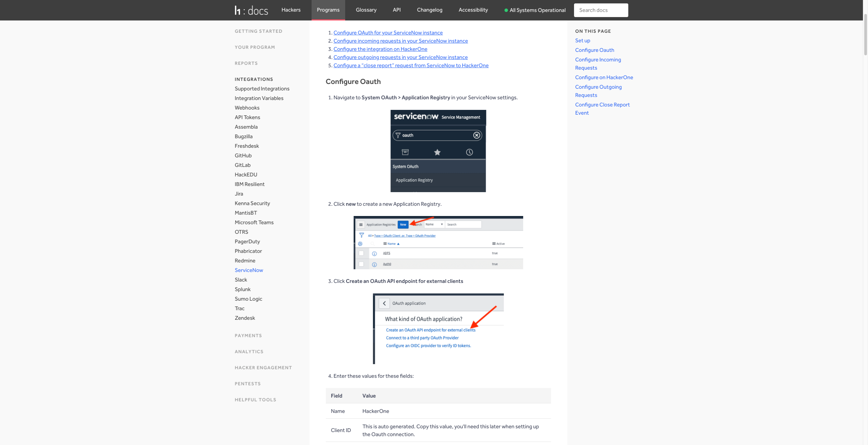Follow Configure OAuth for your ServiceNow instance
868x445 pixels.
click(388, 33)
